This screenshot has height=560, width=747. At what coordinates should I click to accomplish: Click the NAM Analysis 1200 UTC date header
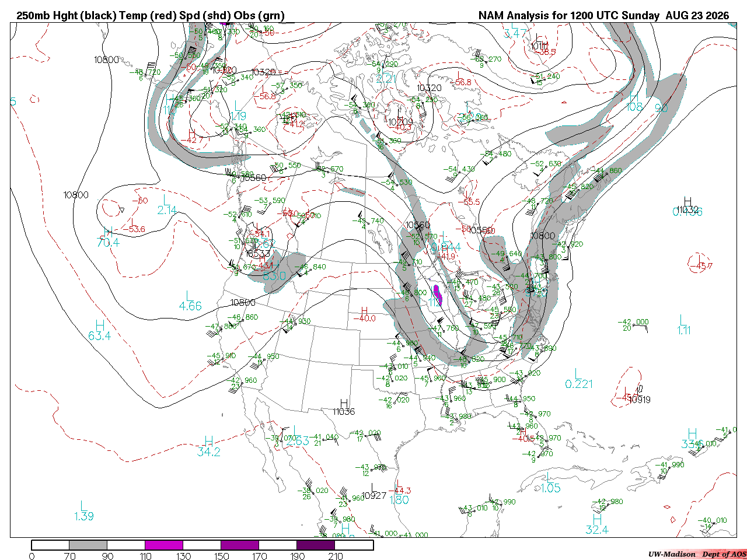tap(604, 16)
